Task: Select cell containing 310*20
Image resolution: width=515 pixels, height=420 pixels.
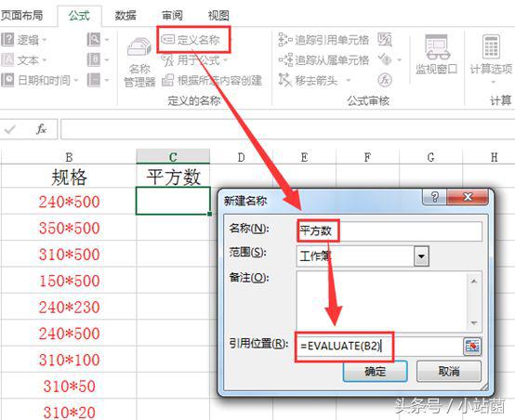Action: (69, 411)
